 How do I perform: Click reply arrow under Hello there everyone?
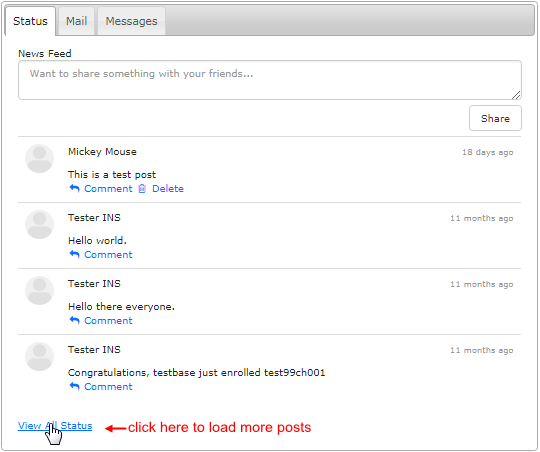pyautogui.click(x=74, y=320)
